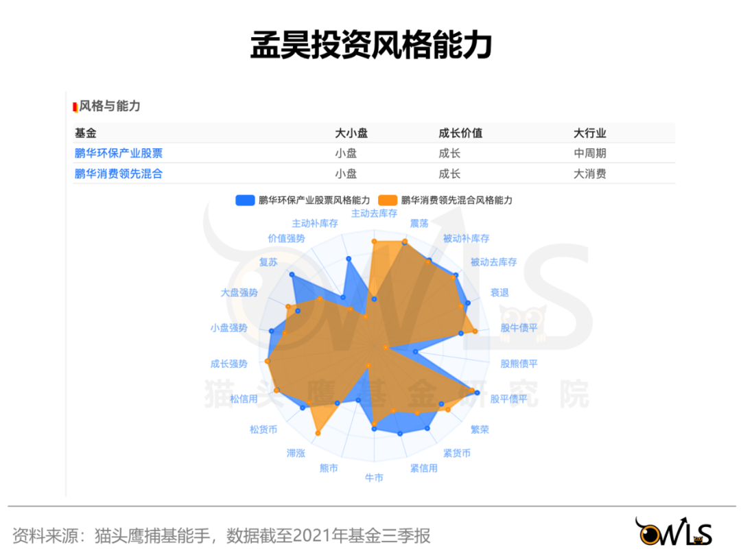
Task: Click the 被动补库存 radar axis label
Action: [466, 238]
